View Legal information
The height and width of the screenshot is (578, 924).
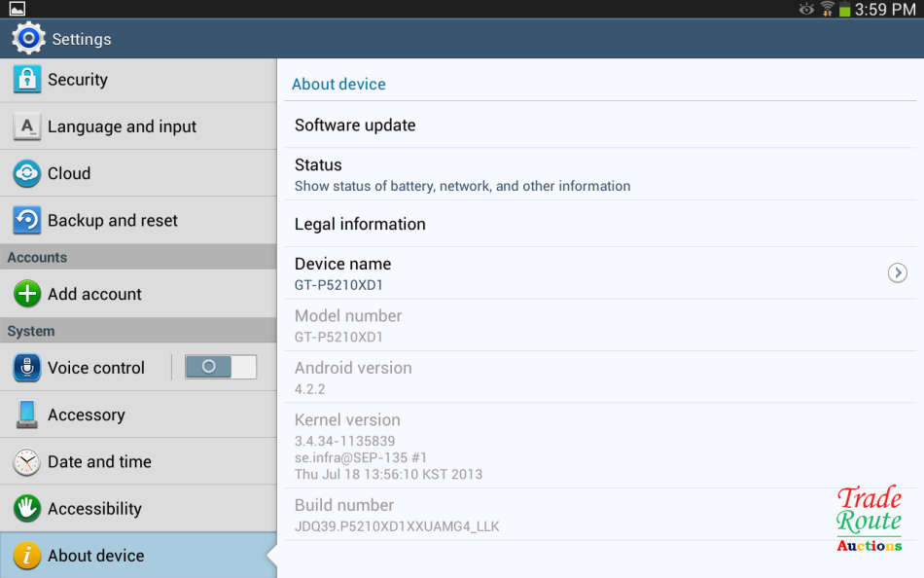(360, 224)
